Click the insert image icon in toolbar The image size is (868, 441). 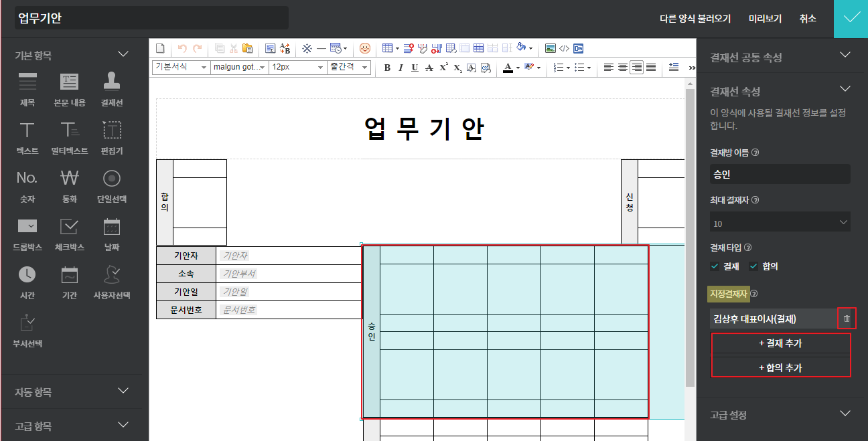[550, 48]
